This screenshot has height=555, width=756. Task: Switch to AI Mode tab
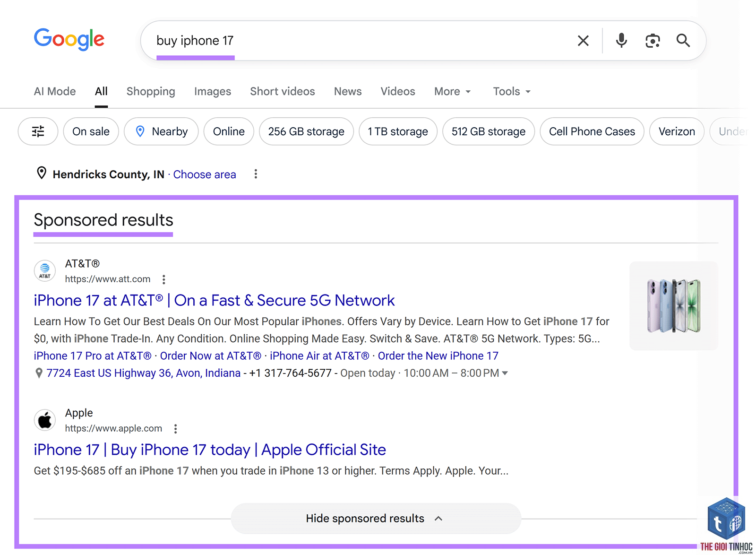55,92
